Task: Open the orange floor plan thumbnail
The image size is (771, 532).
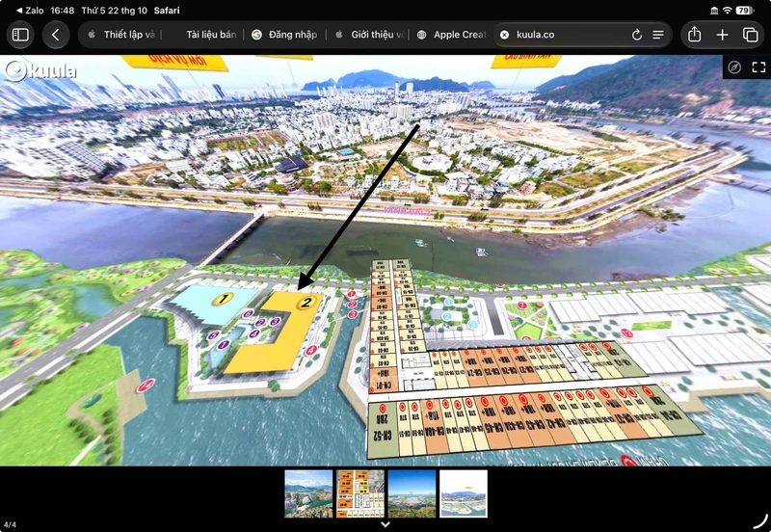Action: pyautogui.click(x=360, y=493)
